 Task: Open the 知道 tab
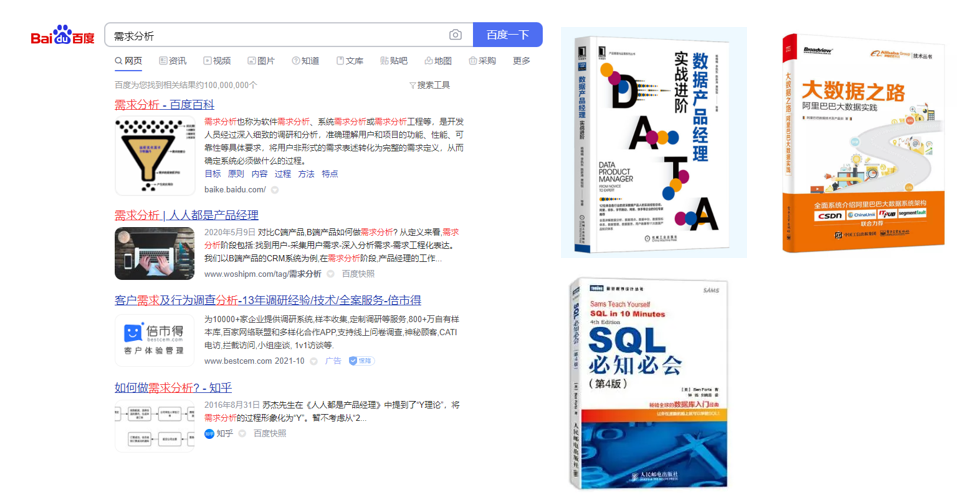point(305,61)
